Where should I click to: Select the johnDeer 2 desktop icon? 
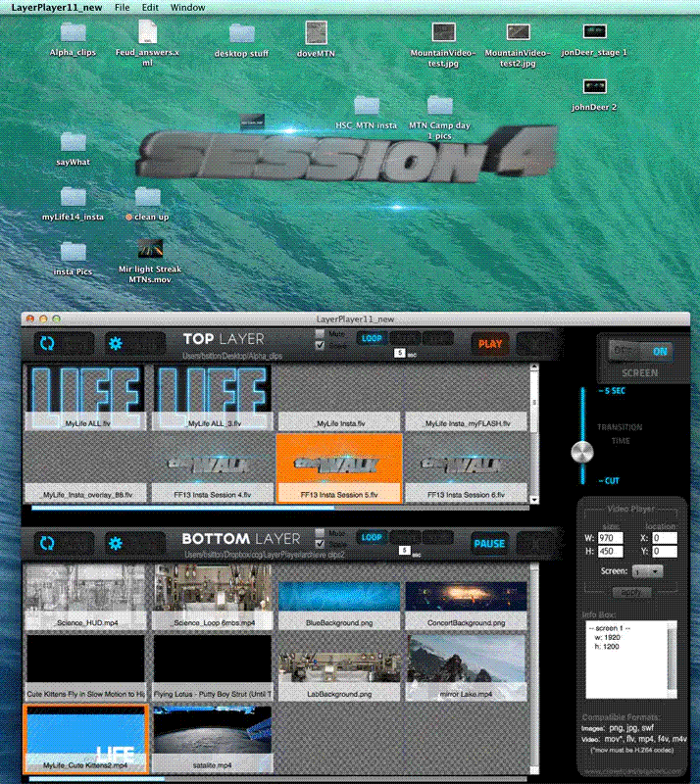594,86
